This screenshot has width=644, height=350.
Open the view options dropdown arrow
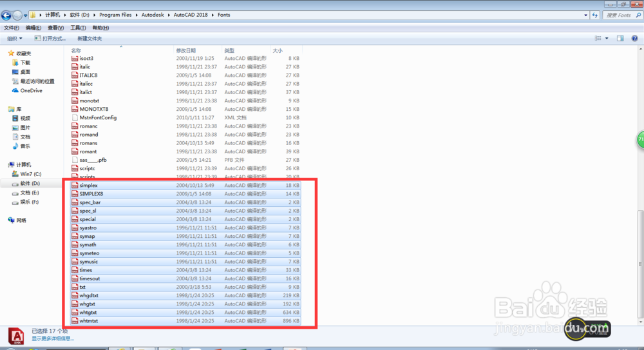tap(607, 38)
